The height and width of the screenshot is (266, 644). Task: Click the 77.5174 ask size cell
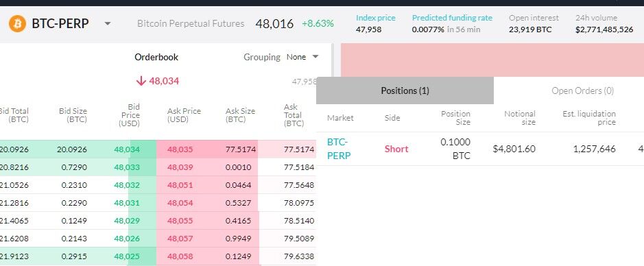coord(241,149)
